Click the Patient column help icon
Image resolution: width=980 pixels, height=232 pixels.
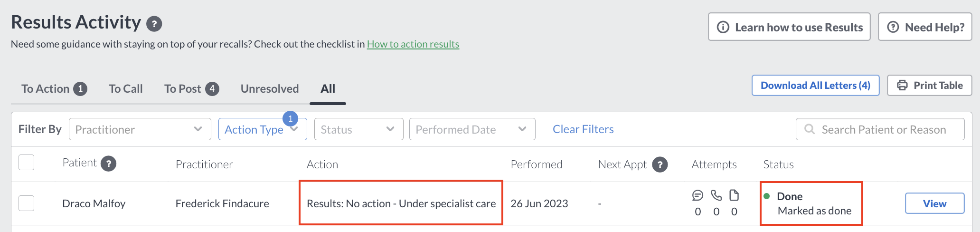(x=109, y=164)
